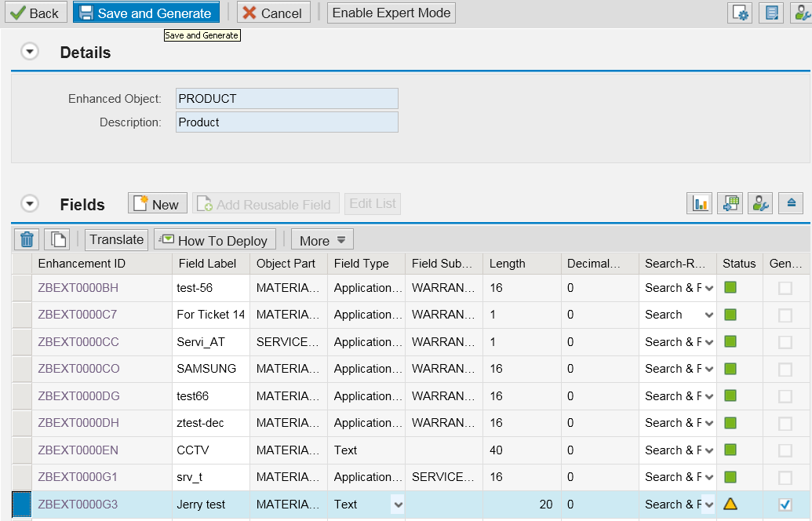Open enhancement ZBEXT0000G3 link
Image resolution: width=812 pixels, height=521 pixels.
pyautogui.click(x=78, y=505)
